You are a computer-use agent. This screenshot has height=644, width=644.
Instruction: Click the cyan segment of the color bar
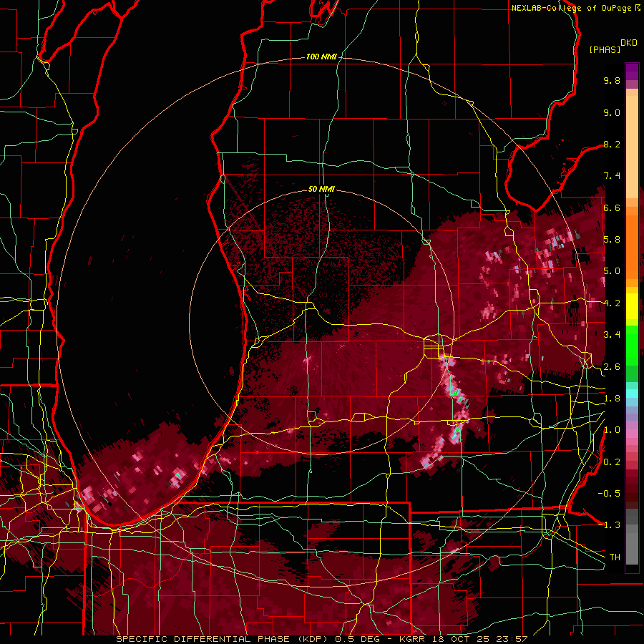pos(632,393)
